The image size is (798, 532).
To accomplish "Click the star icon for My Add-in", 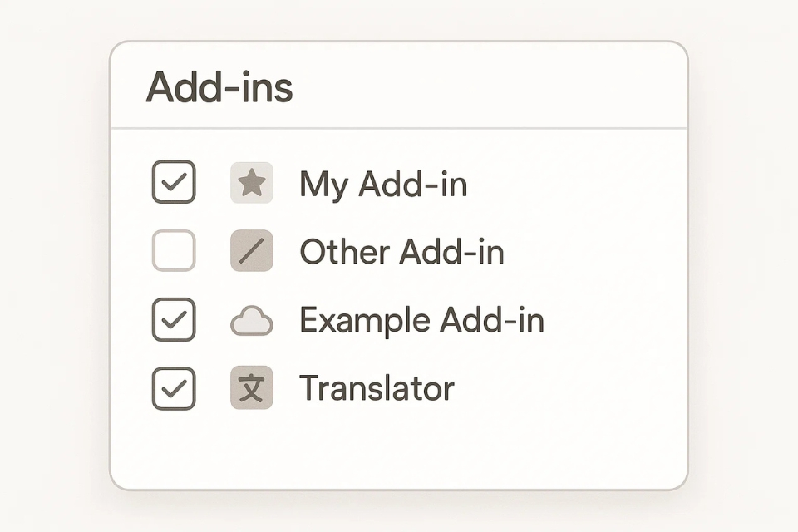I will click(x=251, y=184).
